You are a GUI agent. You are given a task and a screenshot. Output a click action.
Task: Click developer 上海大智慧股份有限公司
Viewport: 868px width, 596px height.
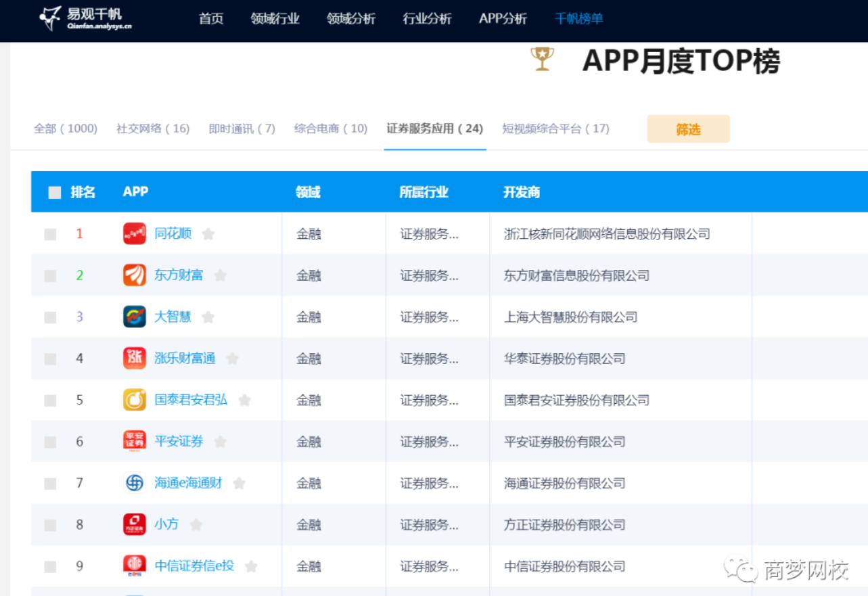pyautogui.click(x=571, y=317)
